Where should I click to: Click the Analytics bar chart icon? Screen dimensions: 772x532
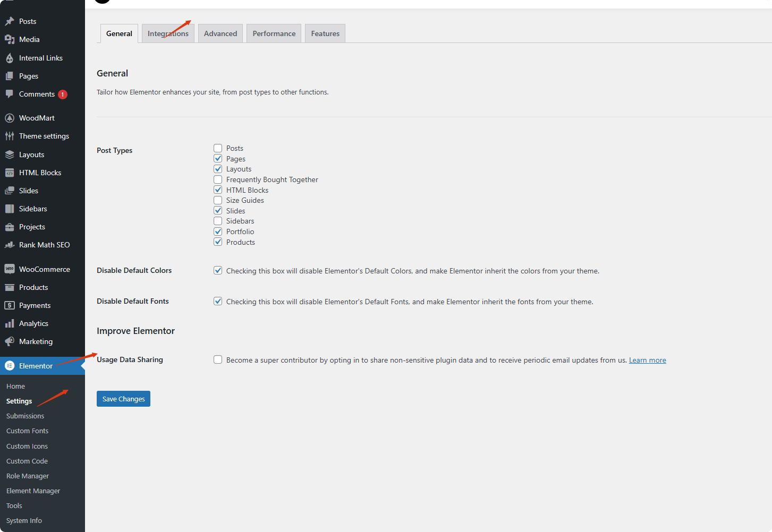(10, 323)
